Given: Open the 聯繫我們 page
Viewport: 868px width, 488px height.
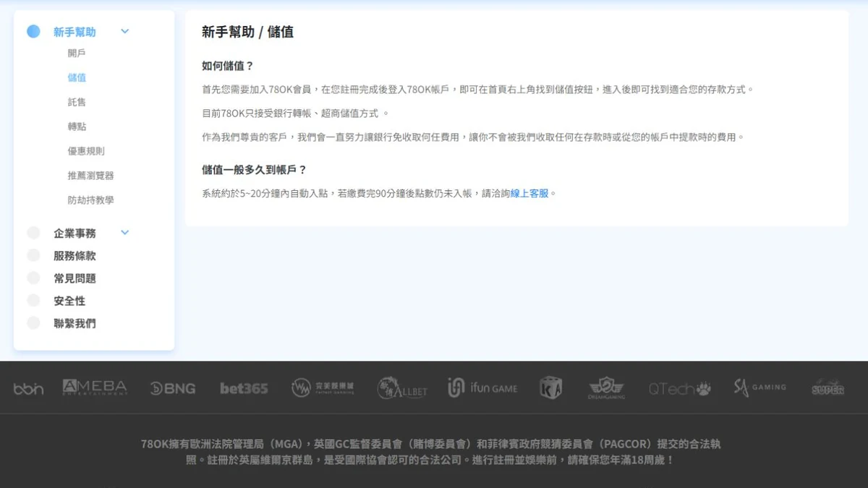Looking at the screenshot, I should 75,323.
